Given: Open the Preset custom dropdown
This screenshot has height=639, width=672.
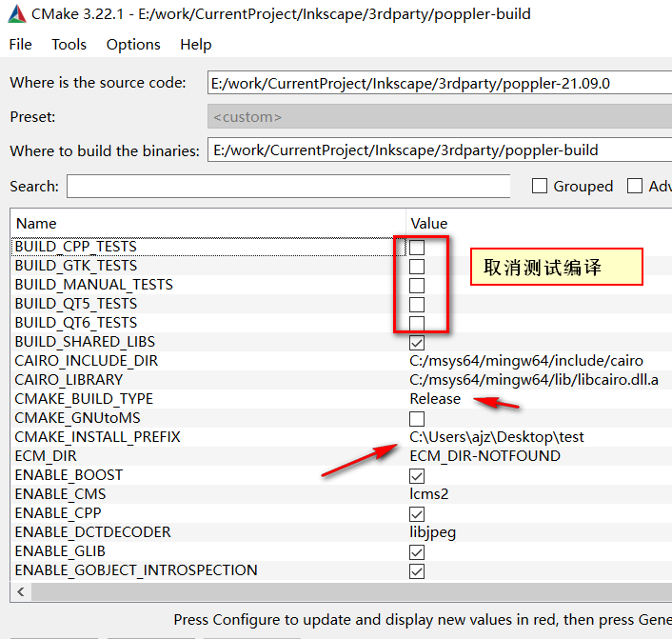Looking at the screenshot, I should (440, 116).
